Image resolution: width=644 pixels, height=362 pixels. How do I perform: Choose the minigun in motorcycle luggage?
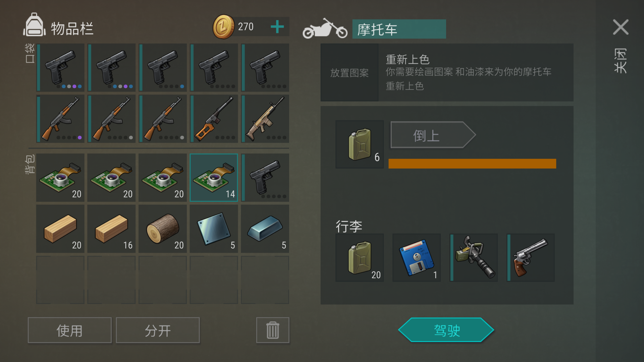(x=474, y=258)
